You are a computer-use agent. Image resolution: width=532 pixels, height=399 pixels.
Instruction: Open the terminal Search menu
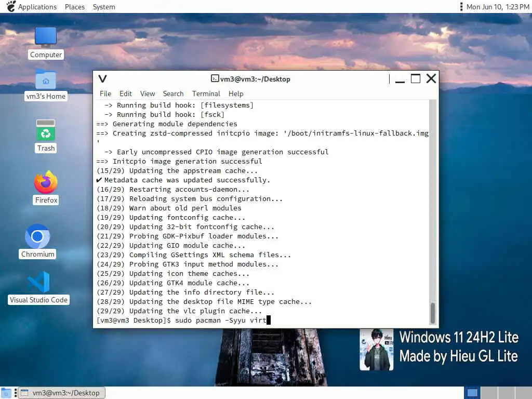click(173, 94)
